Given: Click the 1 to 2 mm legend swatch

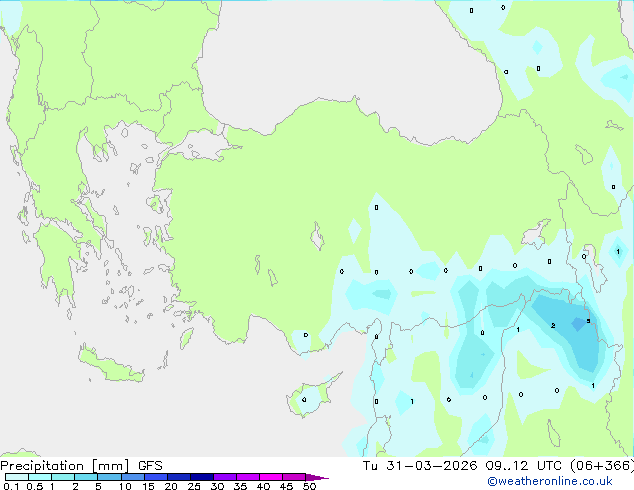Looking at the screenshot, I should pyautogui.click(x=63, y=477).
